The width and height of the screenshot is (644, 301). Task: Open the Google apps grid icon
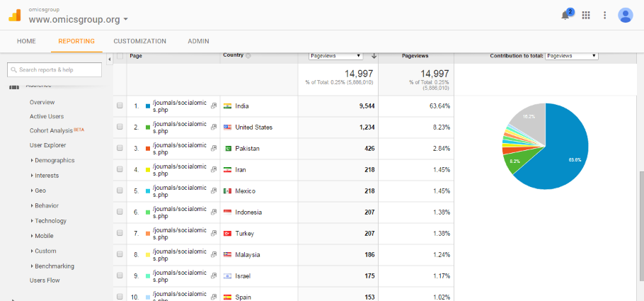point(586,15)
